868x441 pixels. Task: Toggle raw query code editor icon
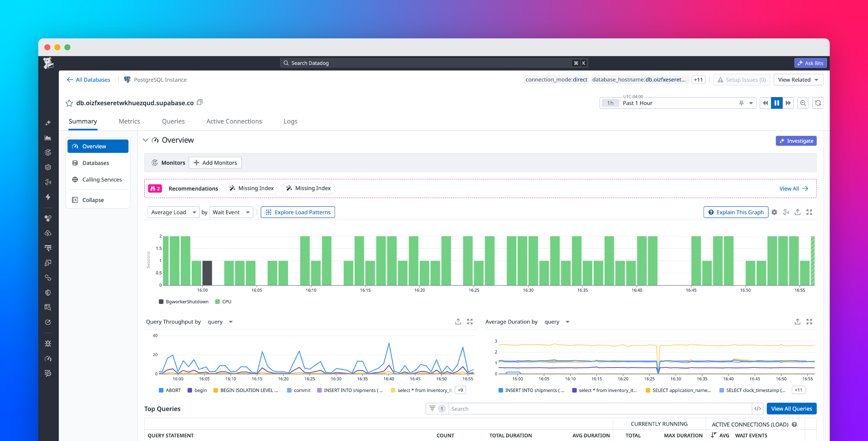point(757,409)
